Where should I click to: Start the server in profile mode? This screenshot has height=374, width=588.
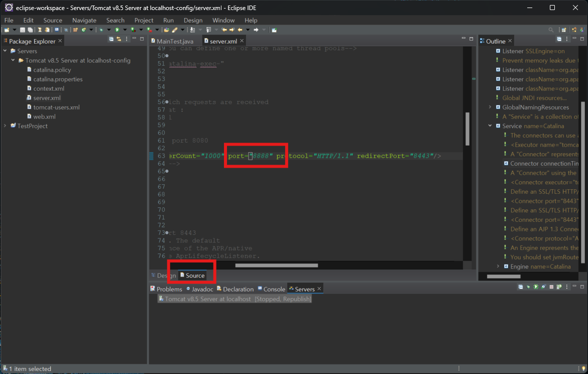tap(544, 287)
